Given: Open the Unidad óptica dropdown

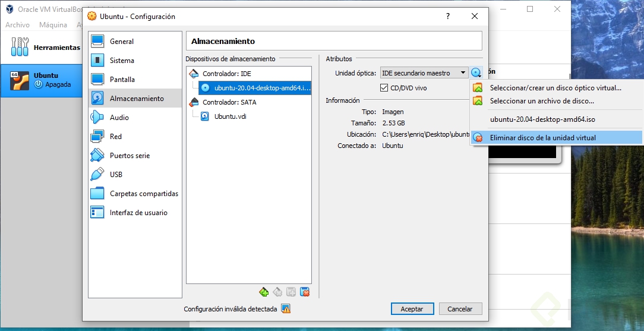Looking at the screenshot, I should (x=424, y=73).
